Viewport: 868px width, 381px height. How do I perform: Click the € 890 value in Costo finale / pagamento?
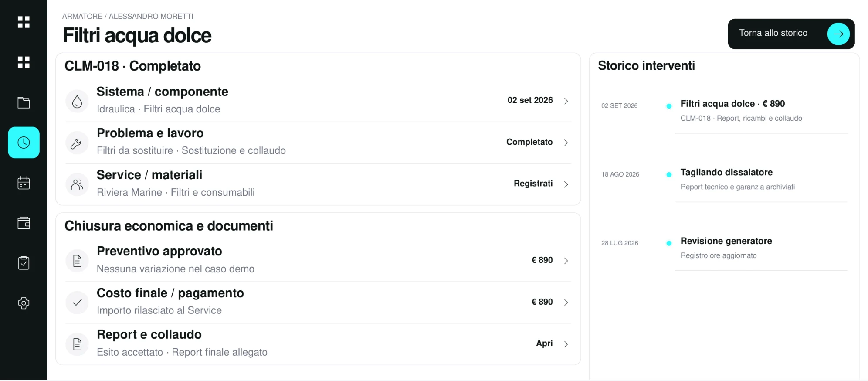coord(542,302)
